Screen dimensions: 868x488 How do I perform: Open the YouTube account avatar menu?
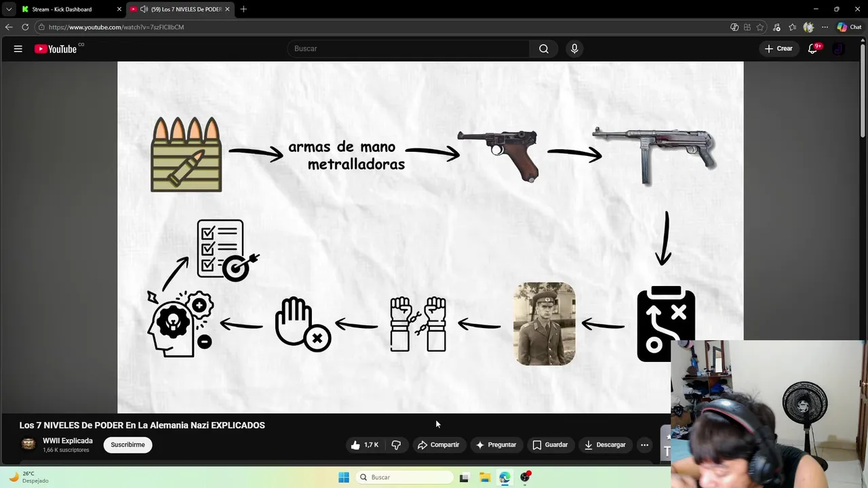point(839,49)
